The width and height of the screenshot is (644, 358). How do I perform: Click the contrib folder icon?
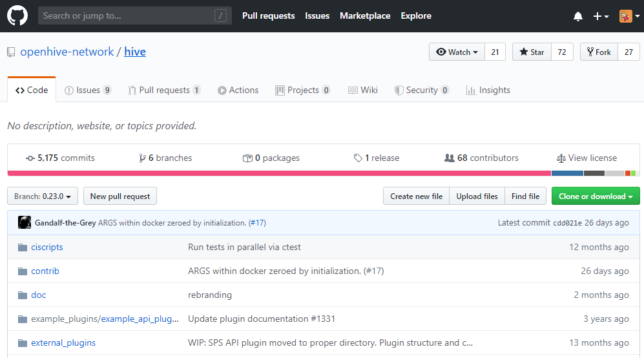click(23, 271)
